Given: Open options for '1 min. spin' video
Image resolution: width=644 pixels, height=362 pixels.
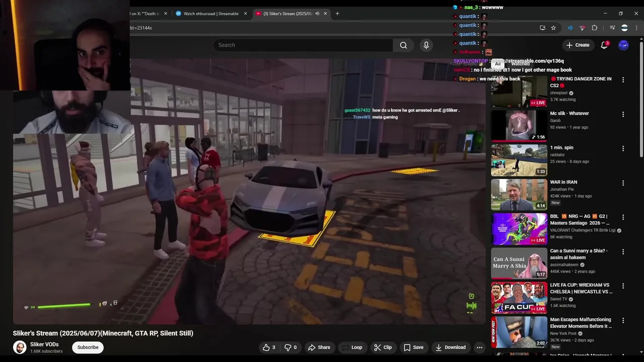Looking at the screenshot, I should (623, 148).
